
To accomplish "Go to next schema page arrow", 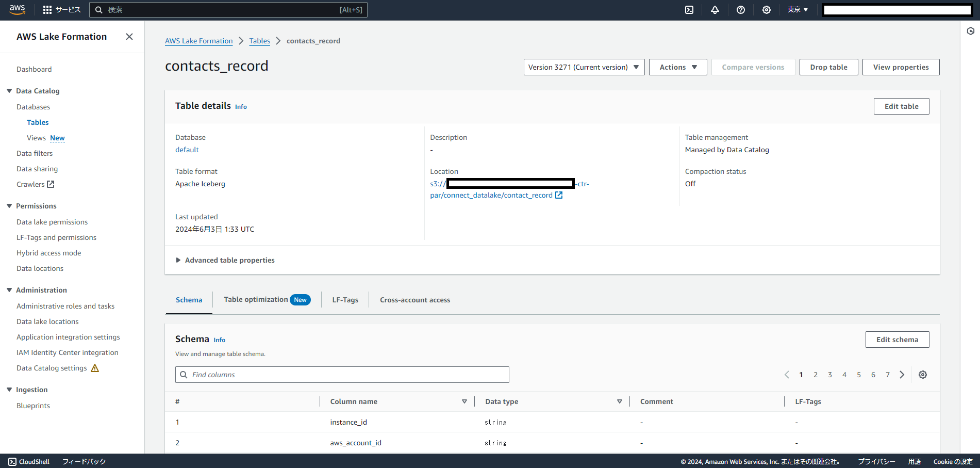I will tap(902, 375).
